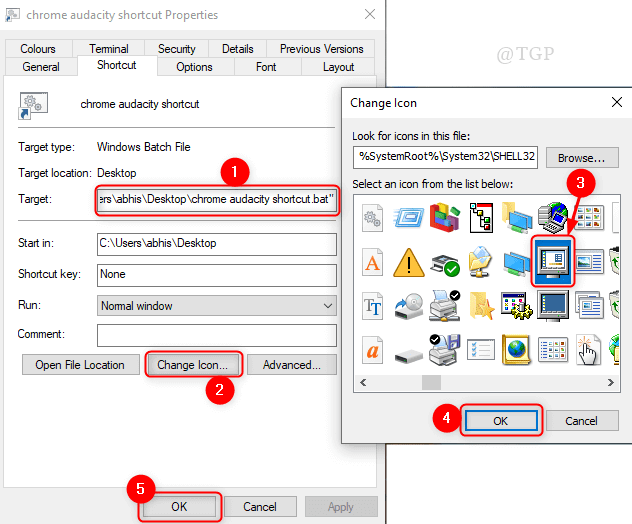This screenshot has width=632, height=524.
Task: Select the folder with gold star icon
Action: click(x=481, y=306)
